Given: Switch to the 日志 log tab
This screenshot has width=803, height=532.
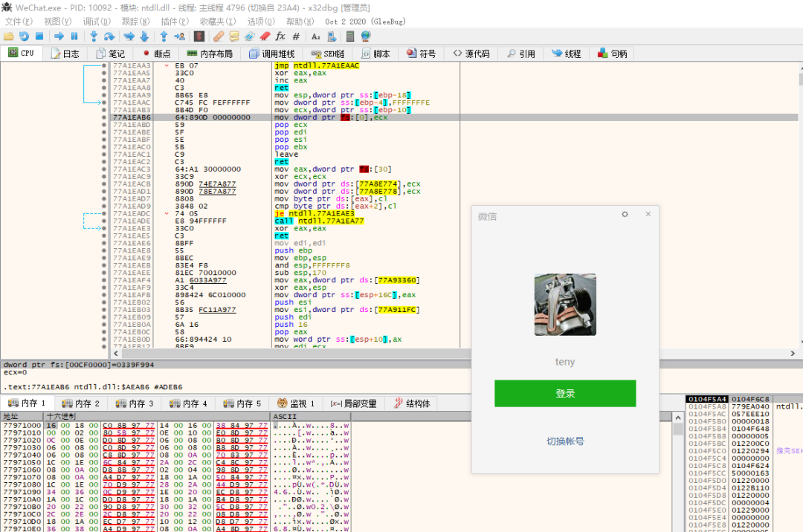Looking at the screenshot, I should [x=65, y=53].
